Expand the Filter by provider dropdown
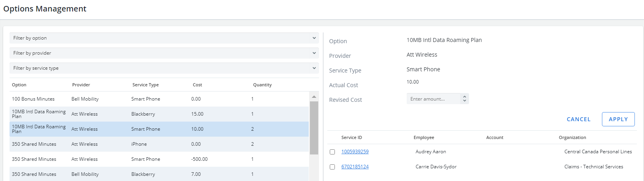Image resolution: width=644 pixels, height=181 pixels. point(164,53)
